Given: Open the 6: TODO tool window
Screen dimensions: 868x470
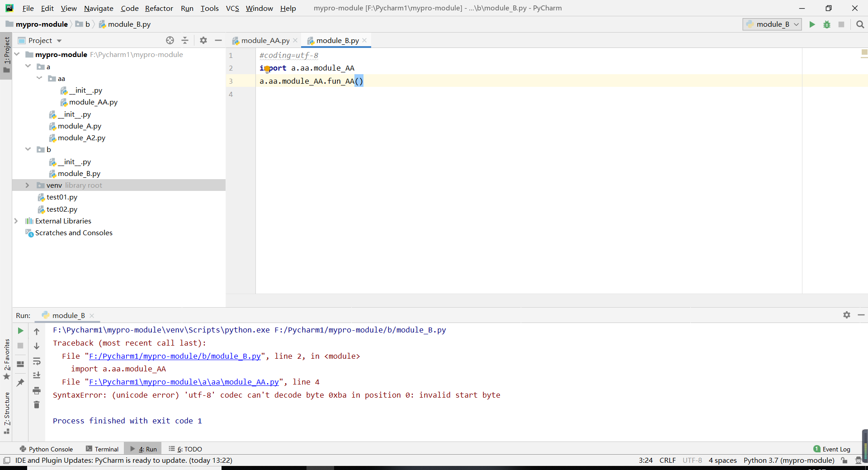Looking at the screenshot, I should 185,449.
